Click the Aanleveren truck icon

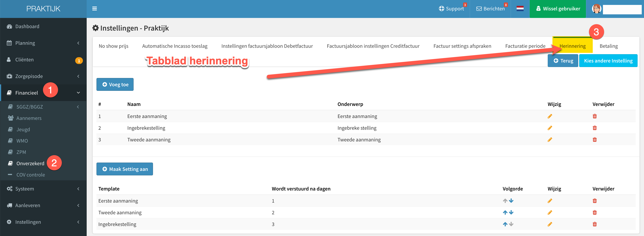(x=9, y=205)
